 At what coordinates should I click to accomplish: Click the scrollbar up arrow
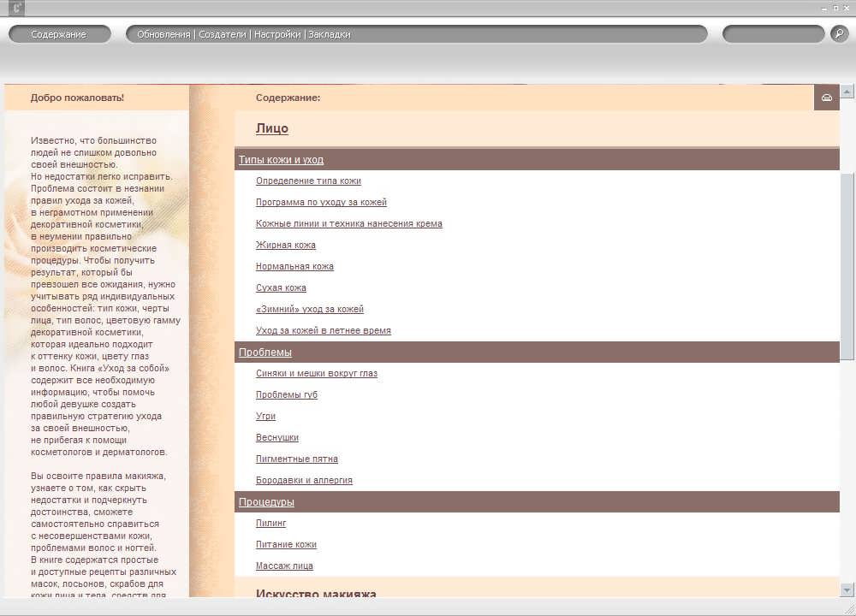coord(847,92)
